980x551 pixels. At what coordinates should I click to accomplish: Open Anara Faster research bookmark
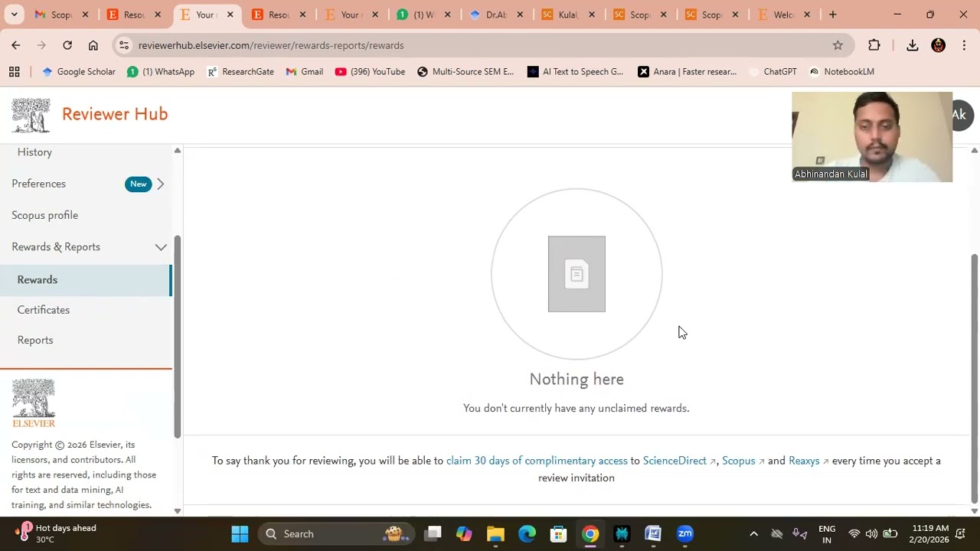(x=688, y=71)
